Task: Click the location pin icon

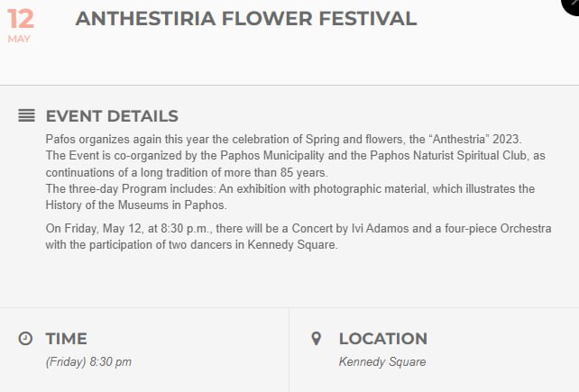Action: coord(316,338)
